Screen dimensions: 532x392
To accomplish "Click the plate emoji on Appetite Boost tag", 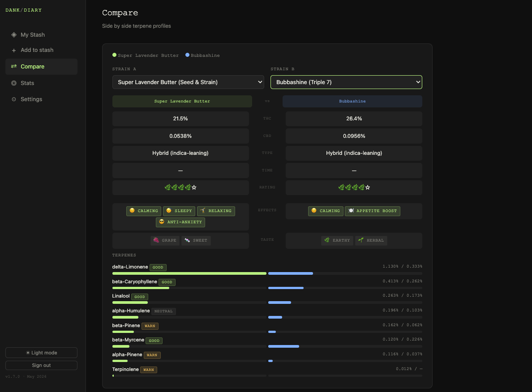I will coord(351,211).
